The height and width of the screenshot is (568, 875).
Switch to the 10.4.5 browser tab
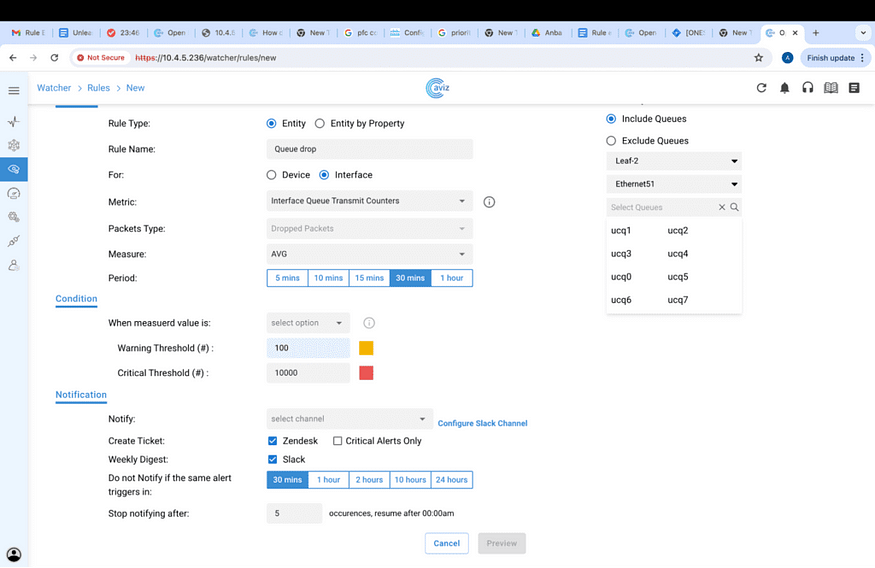(219, 33)
